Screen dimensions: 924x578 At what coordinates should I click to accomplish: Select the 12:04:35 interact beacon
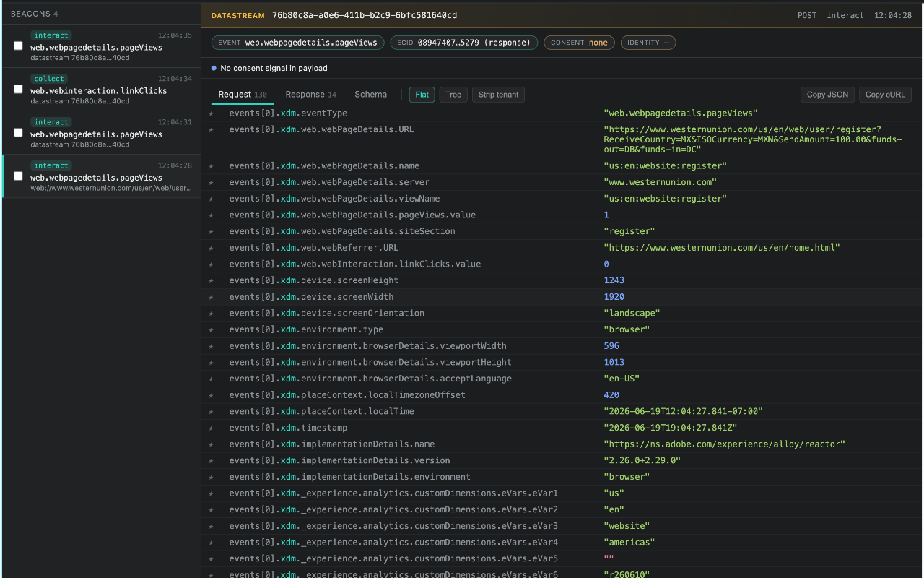tap(102, 46)
